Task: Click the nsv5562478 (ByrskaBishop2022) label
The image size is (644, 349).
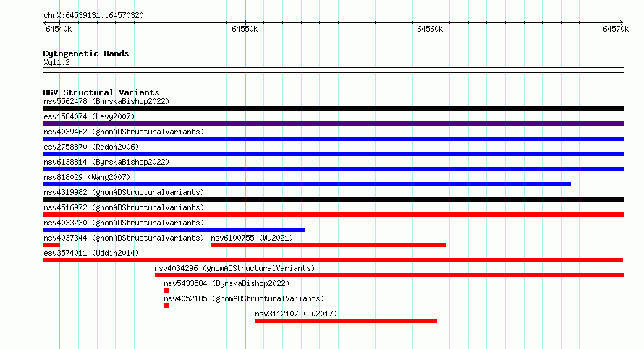Action: [x=106, y=101]
